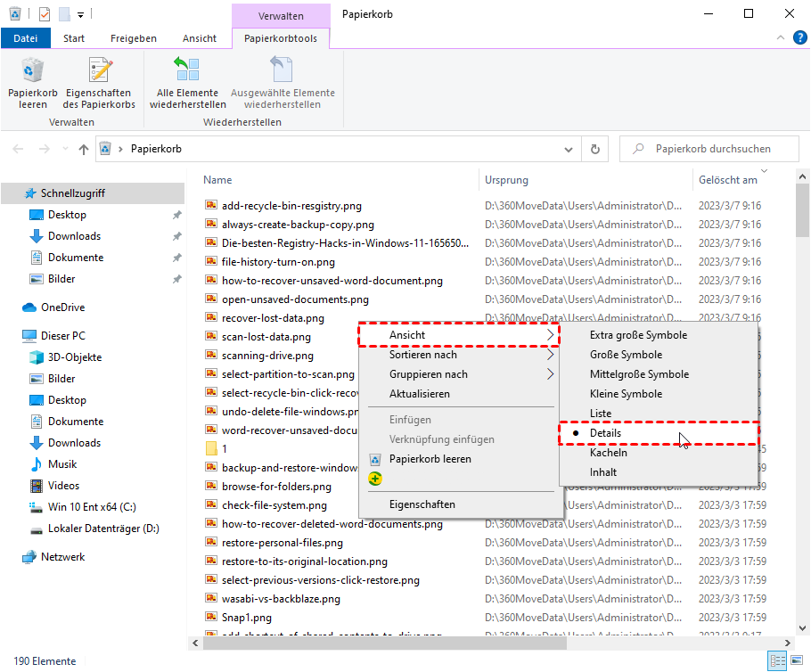Viewport: 811px width, 672px height.
Task: Click the new folder icon in title bar
Action: (x=64, y=14)
